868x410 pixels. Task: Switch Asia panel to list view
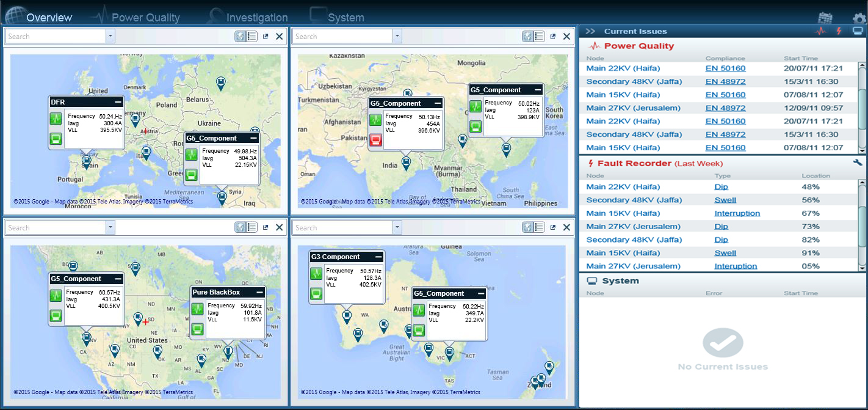pos(539,37)
